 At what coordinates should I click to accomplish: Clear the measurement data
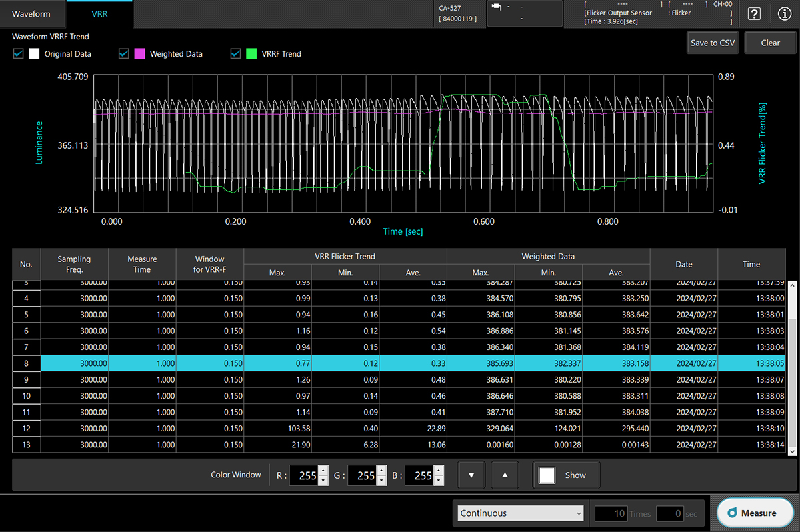coord(770,43)
